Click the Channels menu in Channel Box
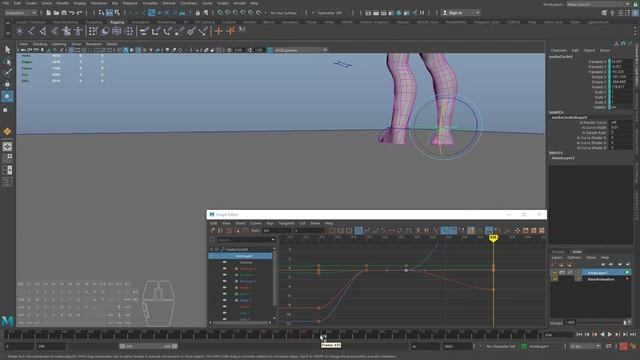 (558, 50)
